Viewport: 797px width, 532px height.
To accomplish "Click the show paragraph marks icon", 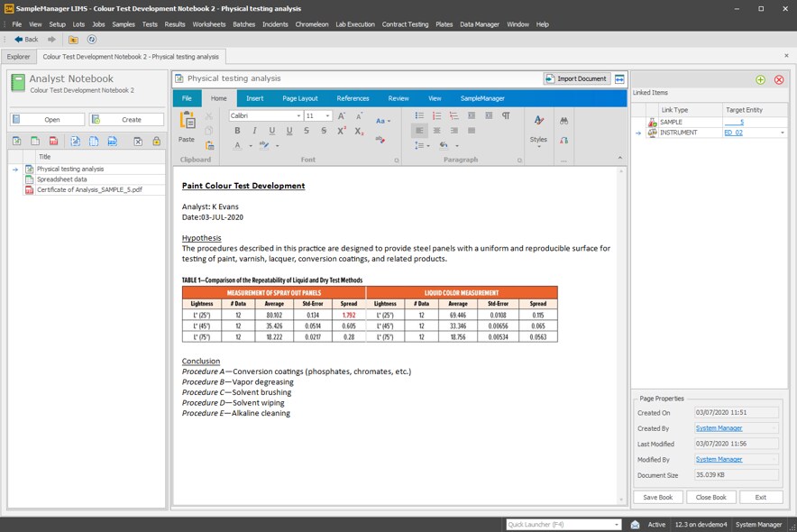I will 506,116.
